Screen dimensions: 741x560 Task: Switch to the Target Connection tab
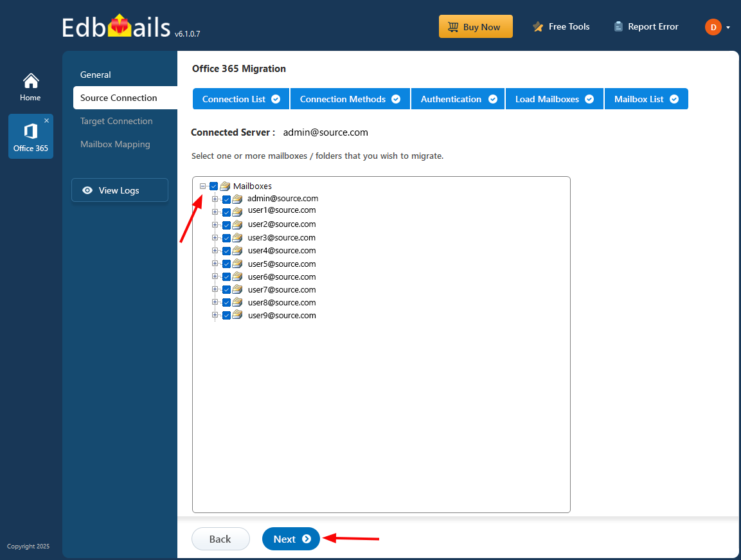click(x=116, y=121)
